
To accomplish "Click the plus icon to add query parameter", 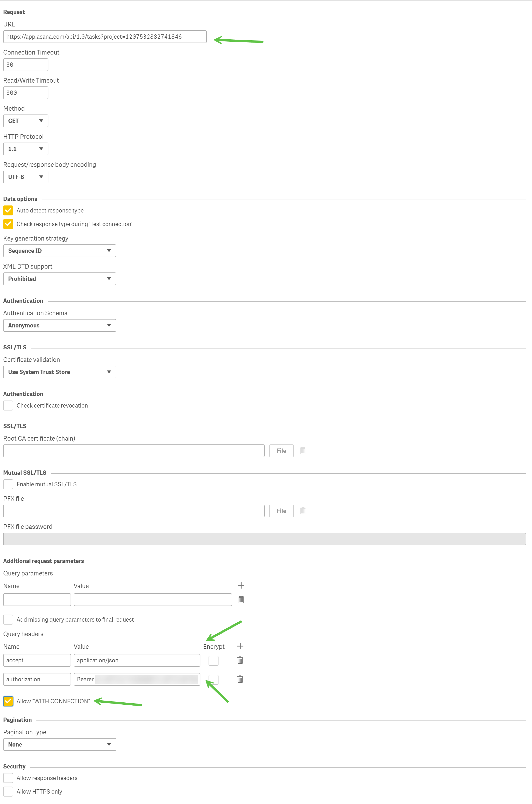I will 241,585.
